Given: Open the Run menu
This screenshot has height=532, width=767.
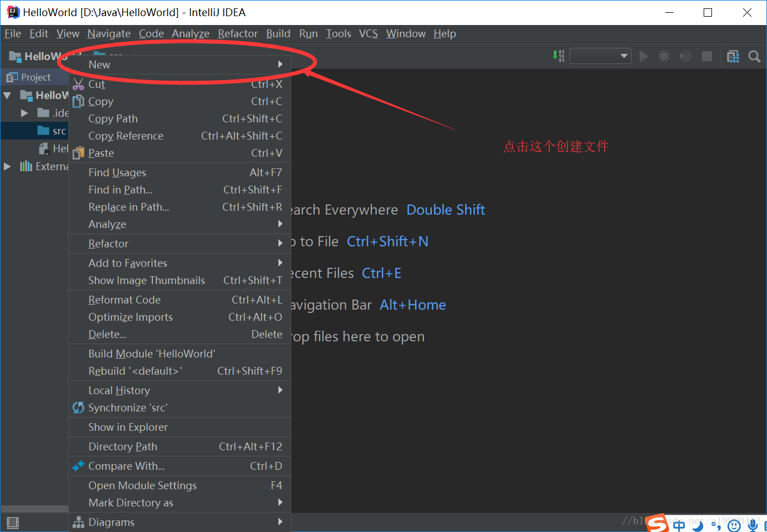Looking at the screenshot, I should click(308, 33).
